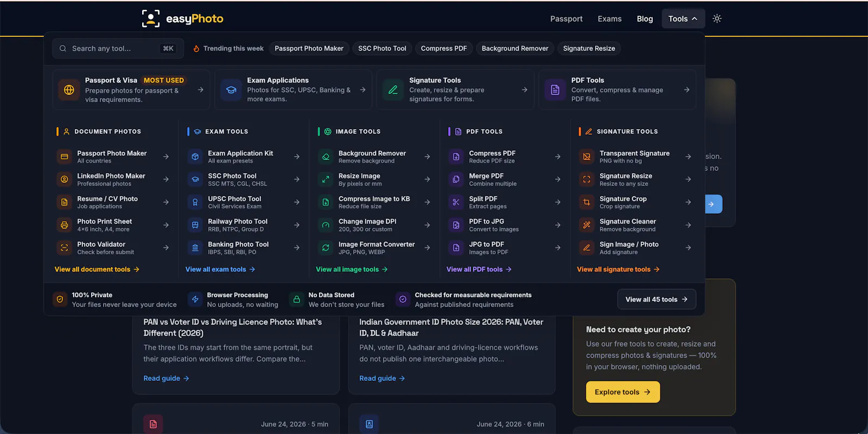868x434 pixels.
Task: Open the PAN vs Voter ID article title
Action: 233,328
